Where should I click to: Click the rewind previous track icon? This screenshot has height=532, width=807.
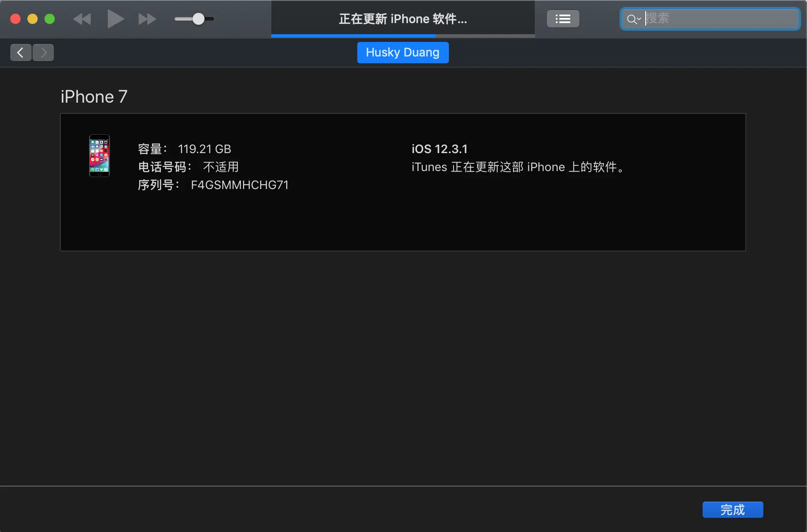pos(82,19)
